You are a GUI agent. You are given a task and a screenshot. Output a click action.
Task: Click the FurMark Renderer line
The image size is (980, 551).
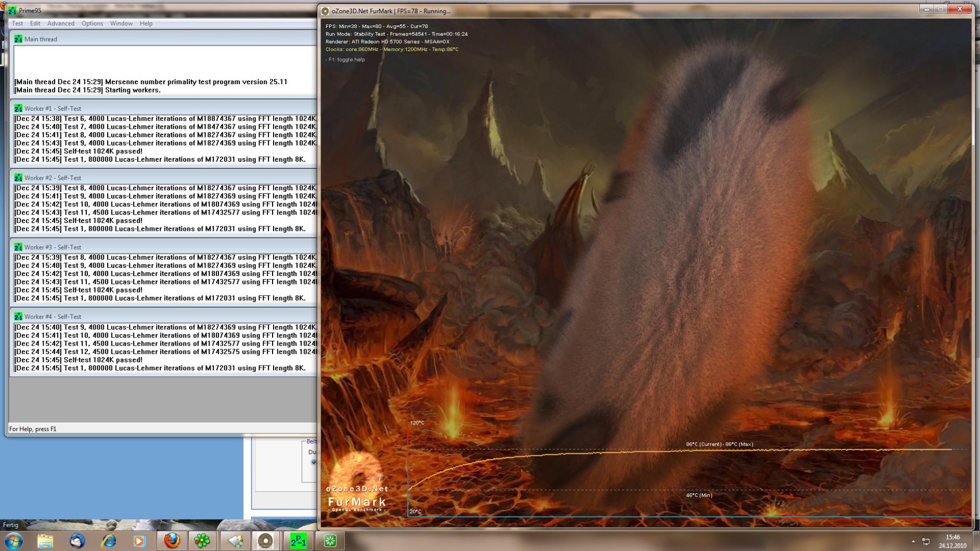click(x=388, y=42)
